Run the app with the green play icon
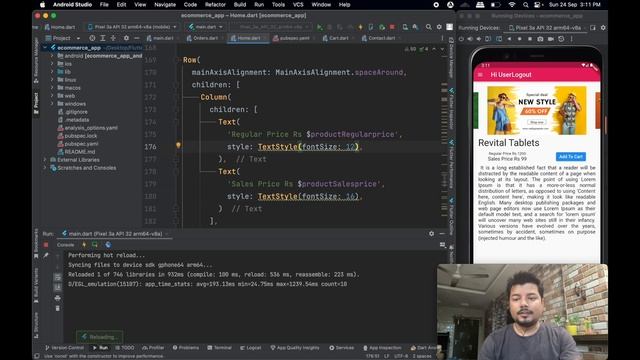This screenshot has width=640, height=360. click(320, 27)
